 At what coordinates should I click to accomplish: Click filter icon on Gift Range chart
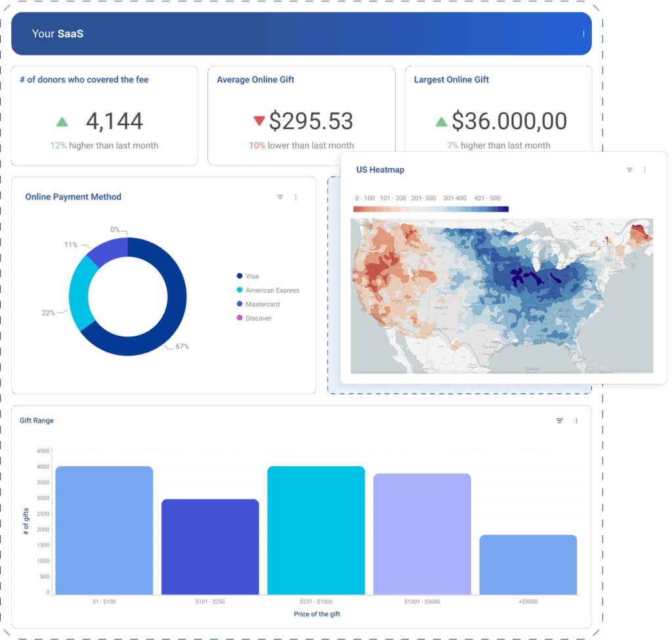(x=560, y=421)
